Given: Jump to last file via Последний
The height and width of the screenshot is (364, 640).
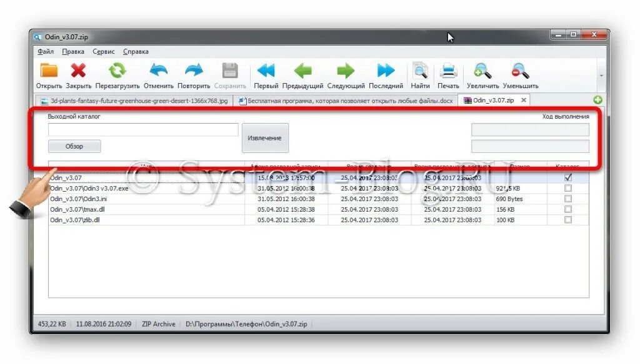Looking at the screenshot, I should 386,71.
